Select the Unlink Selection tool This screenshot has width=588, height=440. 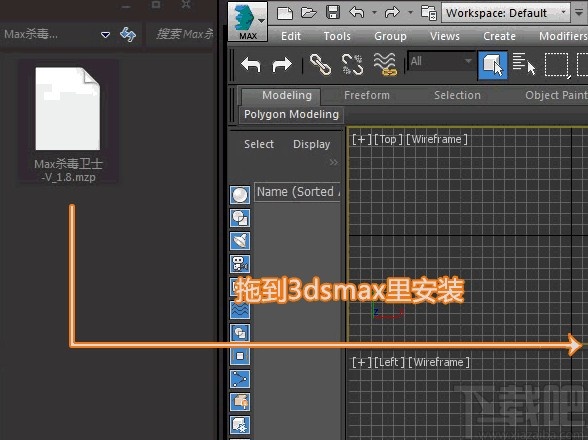point(352,65)
